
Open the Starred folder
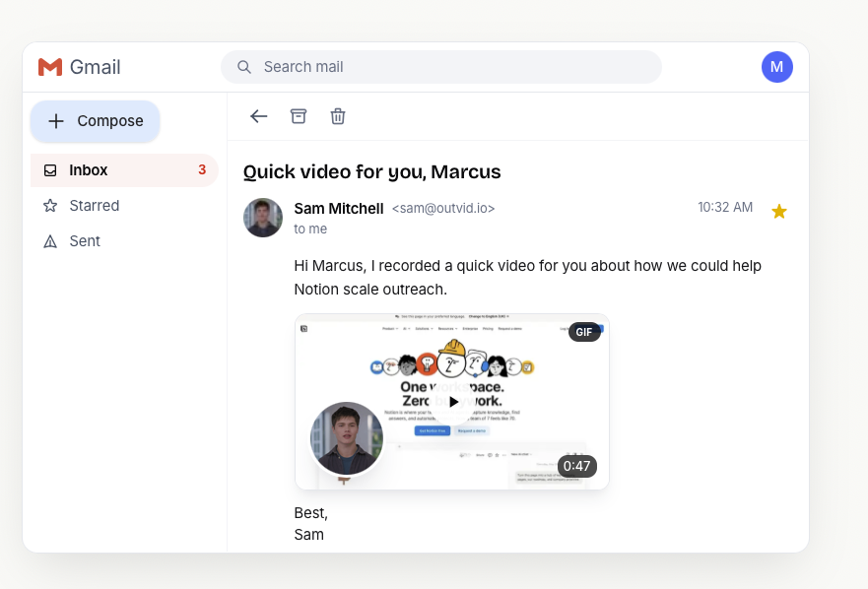[x=124, y=206]
